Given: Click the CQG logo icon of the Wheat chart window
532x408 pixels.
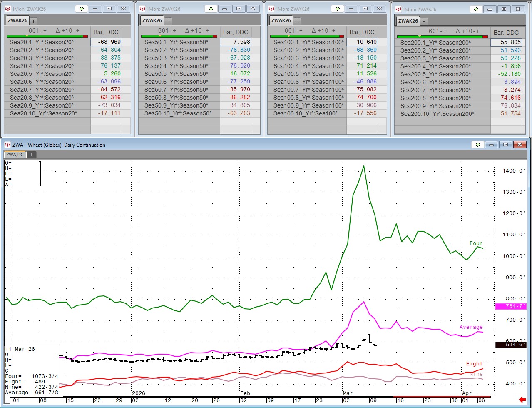Looking at the screenshot, I should point(7,145).
